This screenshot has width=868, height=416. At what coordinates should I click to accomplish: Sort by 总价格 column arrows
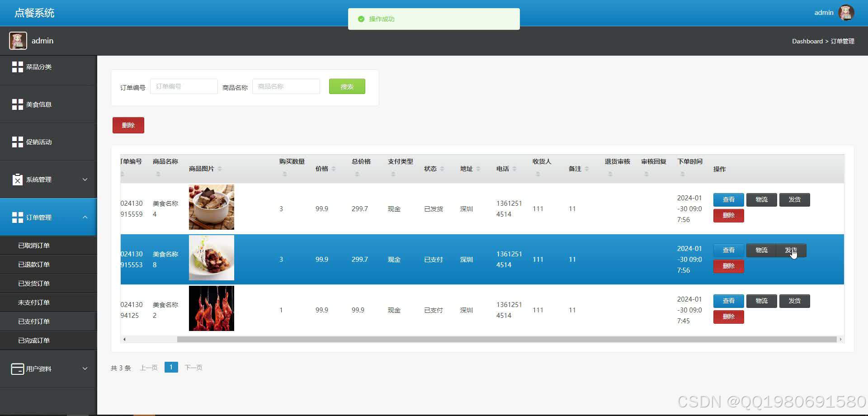pyautogui.click(x=357, y=174)
